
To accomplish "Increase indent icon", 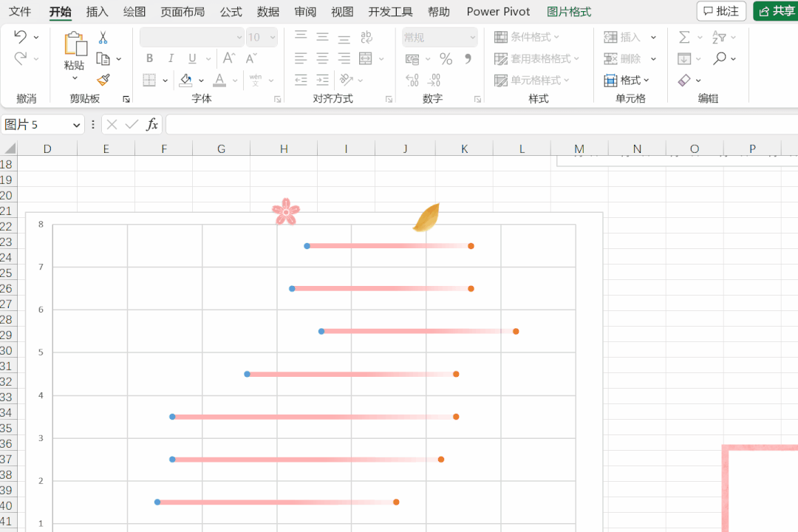I will 323,80.
